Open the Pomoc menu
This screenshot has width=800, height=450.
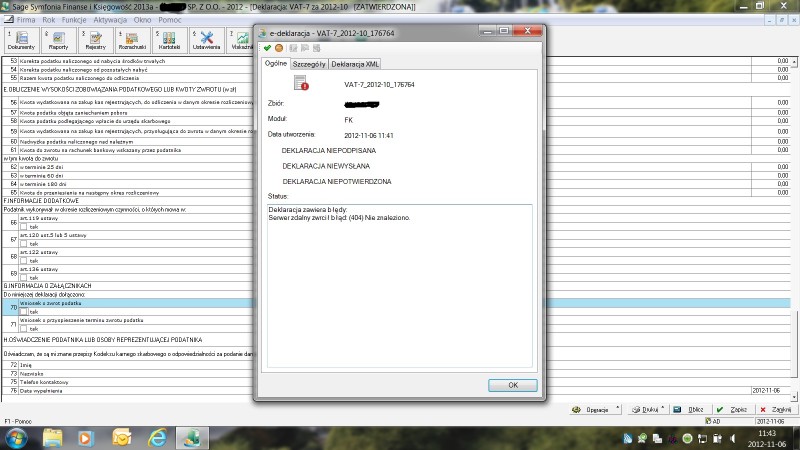pyautogui.click(x=169, y=20)
